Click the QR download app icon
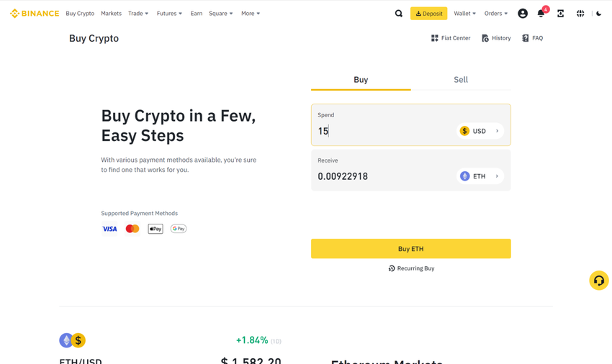Screen dimensions: 612x364 tap(561, 14)
